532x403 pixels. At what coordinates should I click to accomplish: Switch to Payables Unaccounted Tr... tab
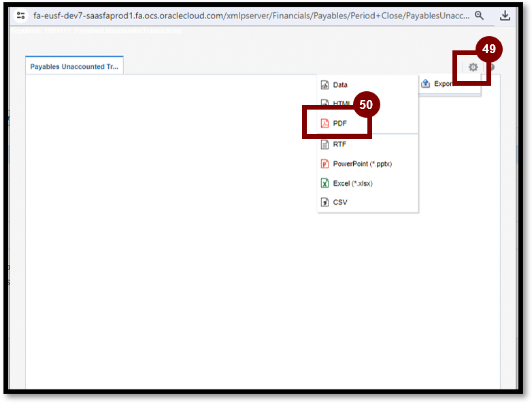click(x=74, y=66)
